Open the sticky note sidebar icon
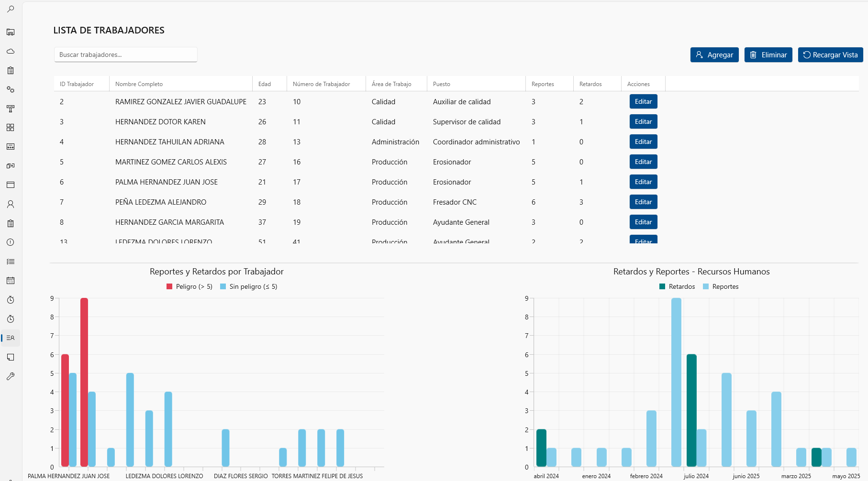 pos(11,357)
